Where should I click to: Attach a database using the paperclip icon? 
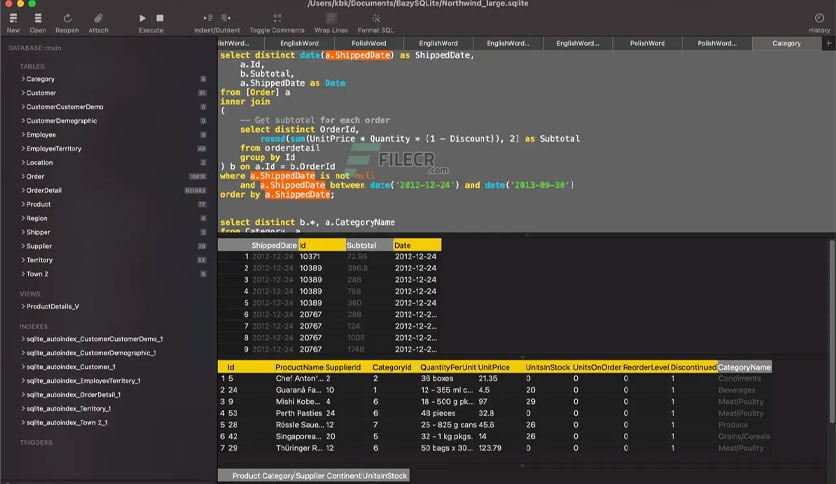coord(98,18)
